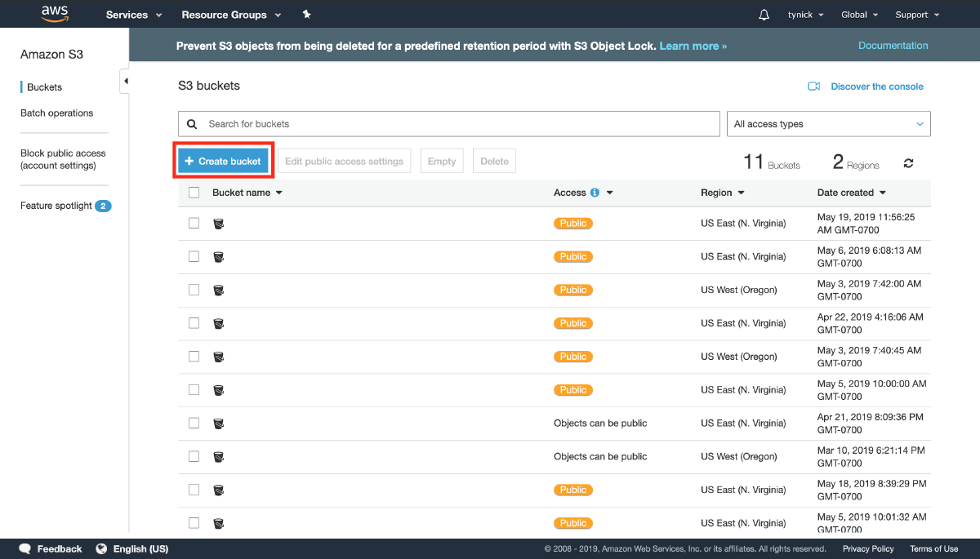This screenshot has width=980, height=559.
Task: Click the Empty button
Action: click(442, 161)
